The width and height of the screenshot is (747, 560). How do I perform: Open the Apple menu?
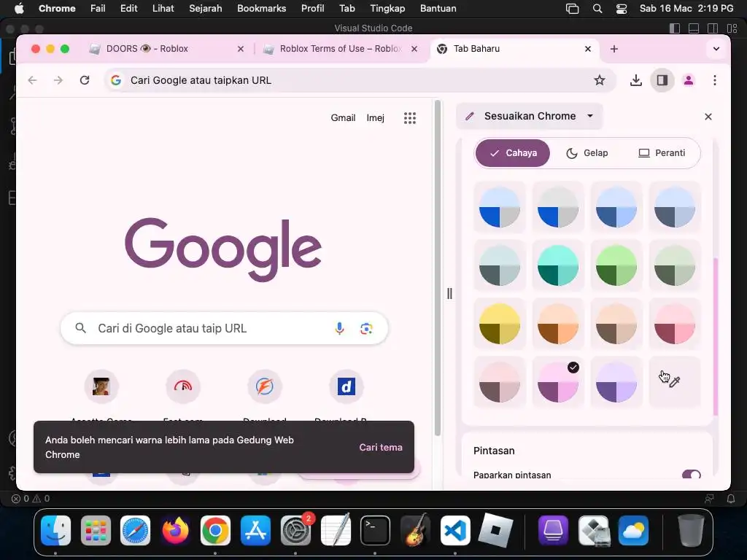(19, 9)
